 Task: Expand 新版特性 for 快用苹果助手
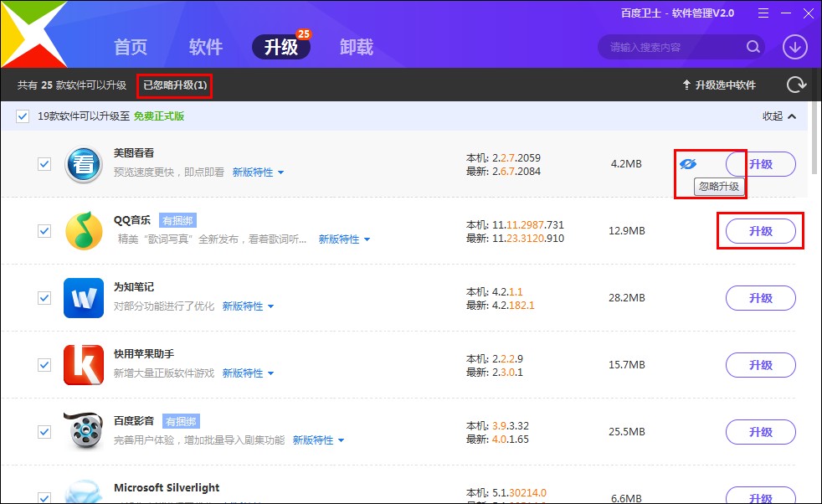(x=248, y=373)
